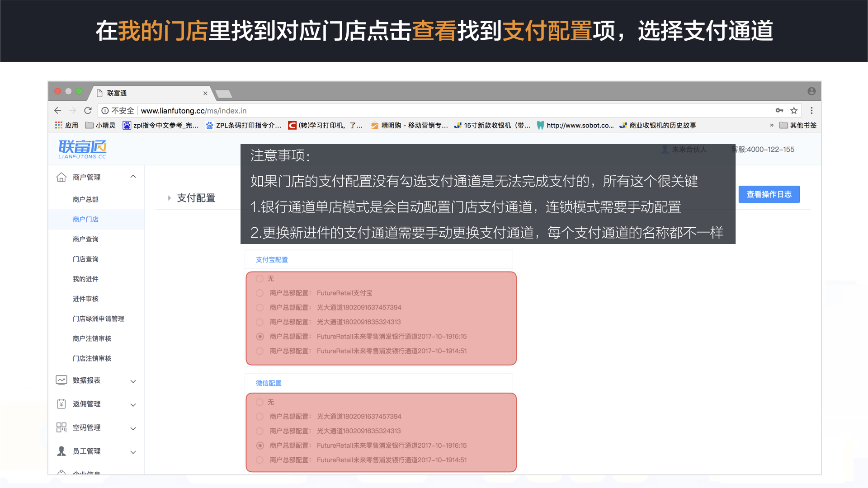Open the Apps grid bookmark
Image resolution: width=868 pixels, height=488 pixels.
pos(66,125)
